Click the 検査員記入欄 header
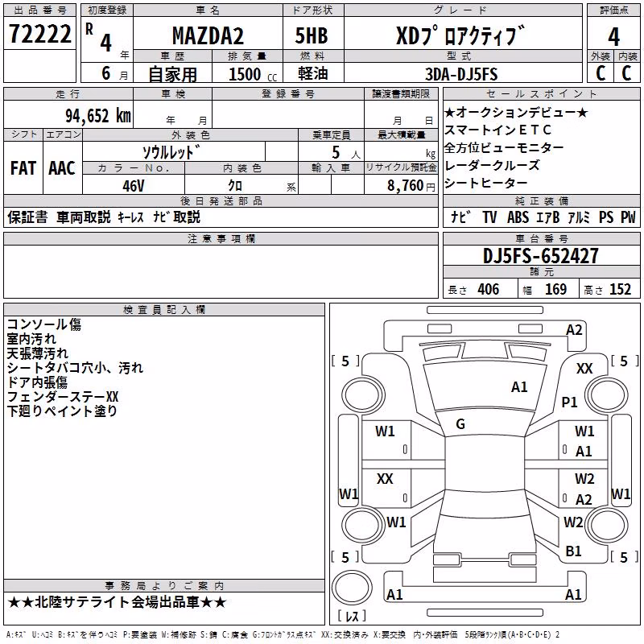The width and height of the screenshot is (644, 644). [164, 310]
